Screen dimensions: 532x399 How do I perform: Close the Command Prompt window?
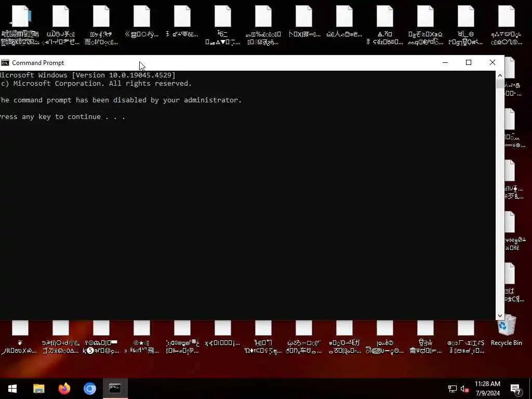493,62
